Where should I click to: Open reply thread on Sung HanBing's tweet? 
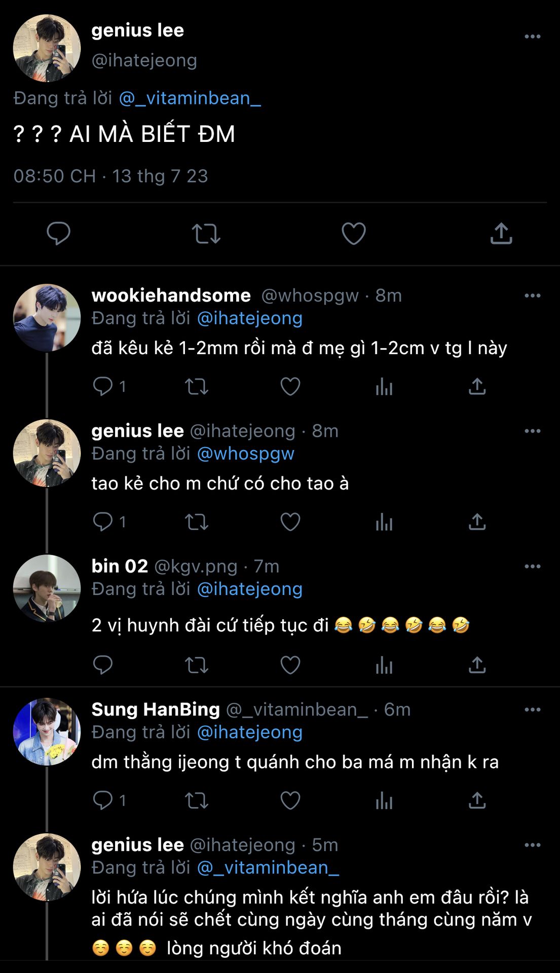(103, 801)
